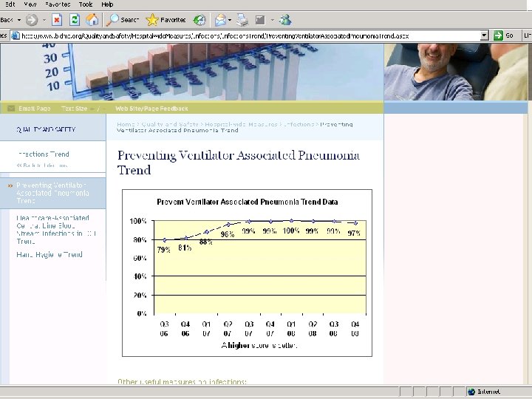532x399 pixels.
Task: Open the Tools menu
Action: (86, 4)
